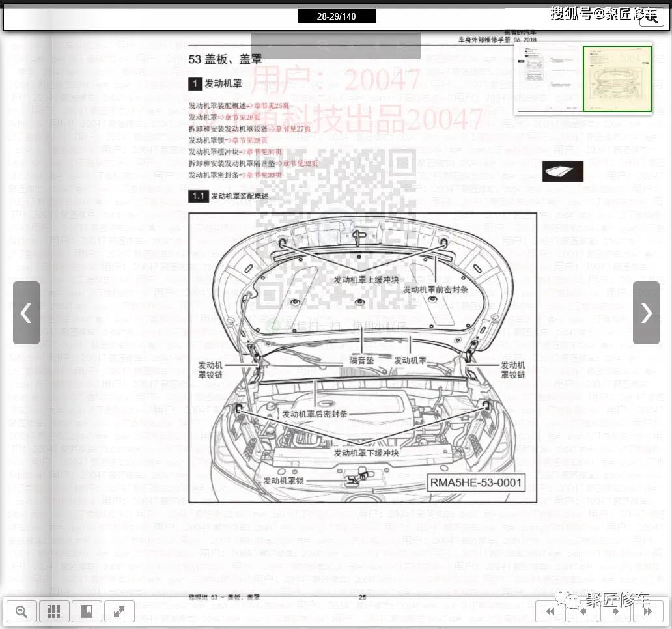
Task: Click the right 发动机罩铰链 label
Action: click(512, 370)
